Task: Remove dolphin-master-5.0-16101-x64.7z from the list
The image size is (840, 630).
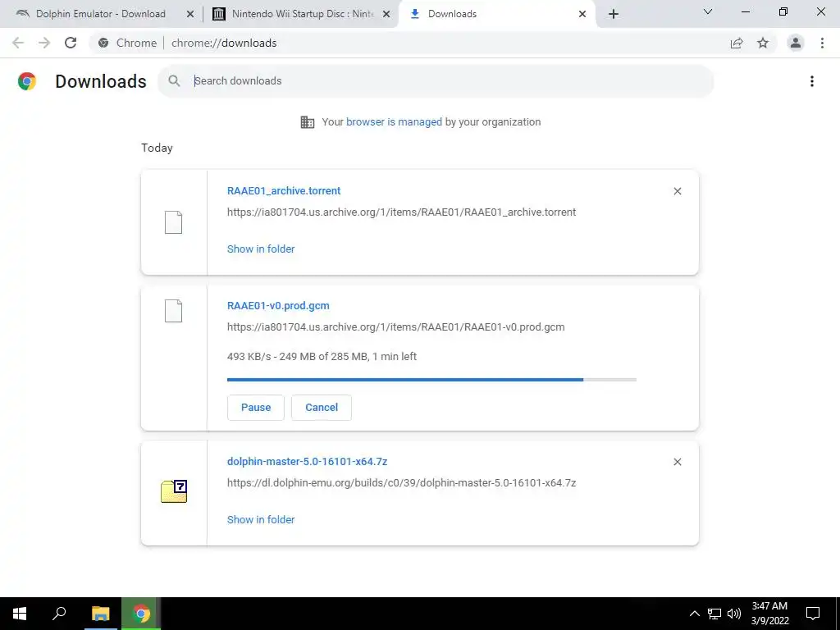Action: [x=677, y=462]
